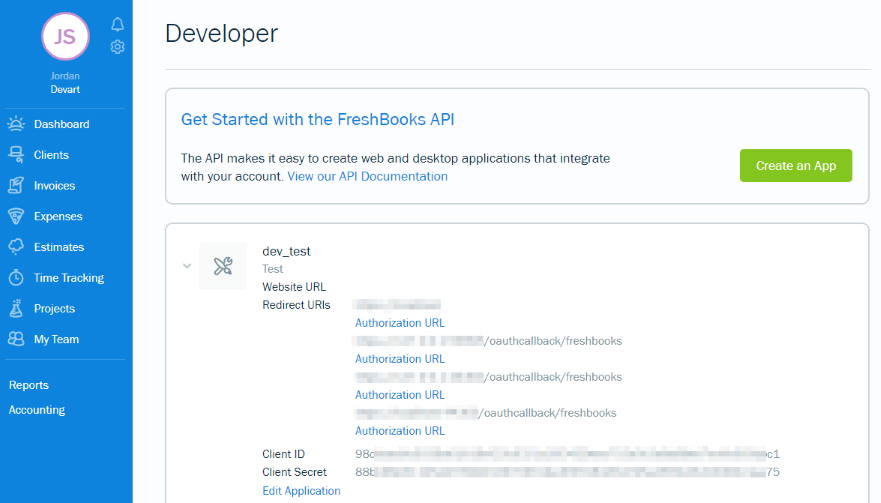This screenshot has height=503, width=881.
Task: Open View our API Documentation link
Action: tap(367, 176)
